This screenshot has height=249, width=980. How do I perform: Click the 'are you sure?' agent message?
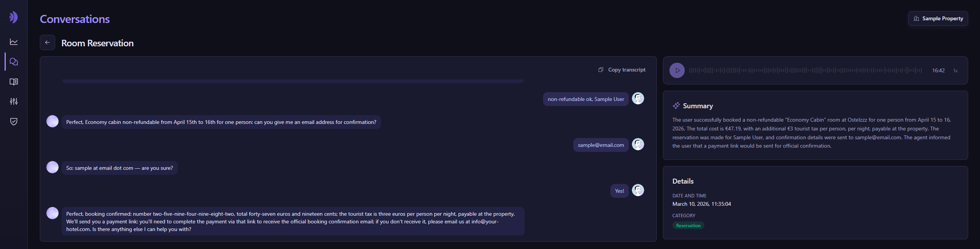pyautogui.click(x=119, y=168)
